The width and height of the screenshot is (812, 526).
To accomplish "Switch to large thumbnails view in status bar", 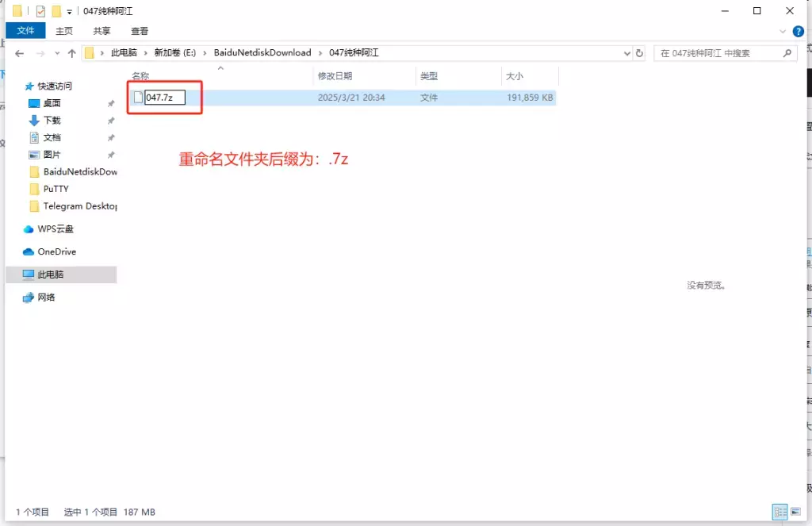I will pyautogui.click(x=795, y=512).
